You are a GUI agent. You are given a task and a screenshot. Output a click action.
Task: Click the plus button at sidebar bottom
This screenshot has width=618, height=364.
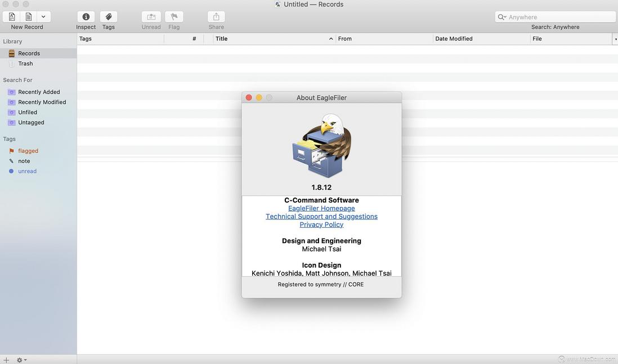point(6,360)
